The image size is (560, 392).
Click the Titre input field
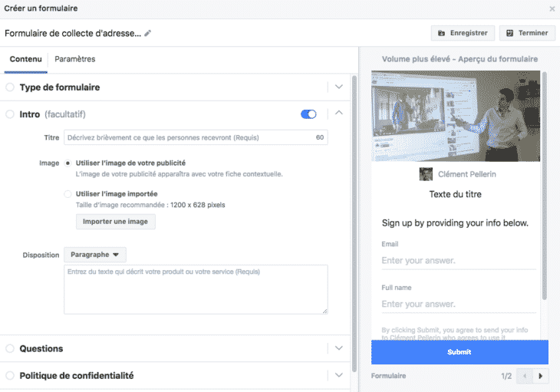(188, 138)
